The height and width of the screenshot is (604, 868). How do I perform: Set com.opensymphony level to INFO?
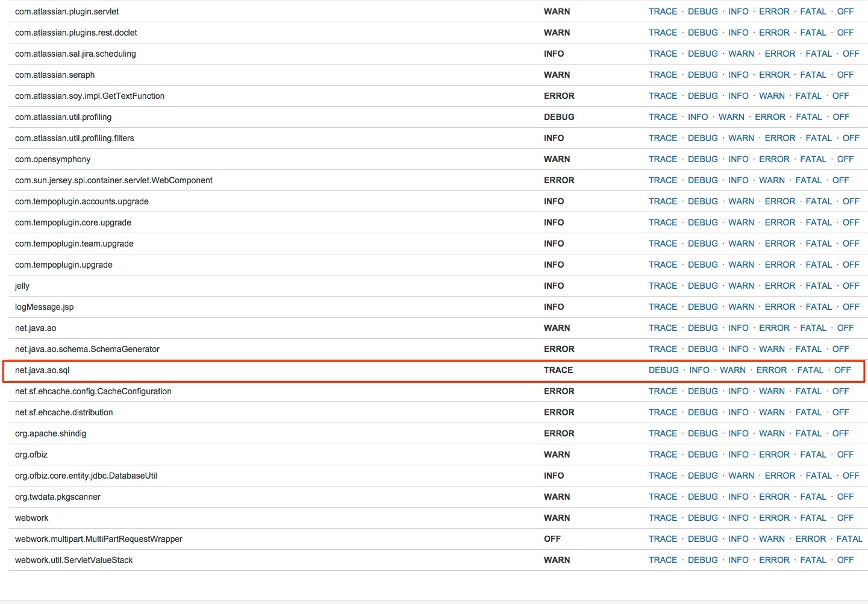tap(738, 159)
